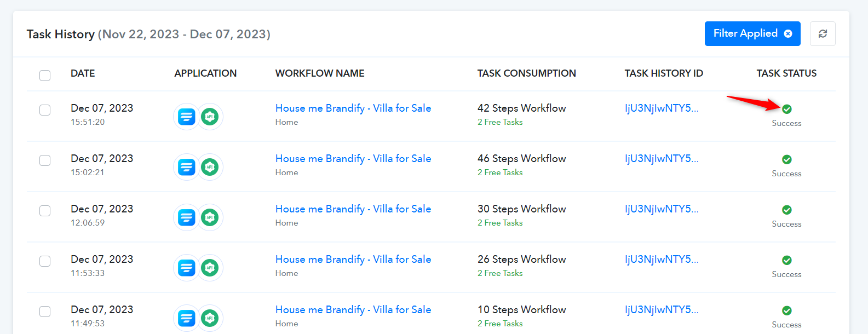Click the green API icon at 11:49:53
Viewport: 868px width, 334px height.
210,318
